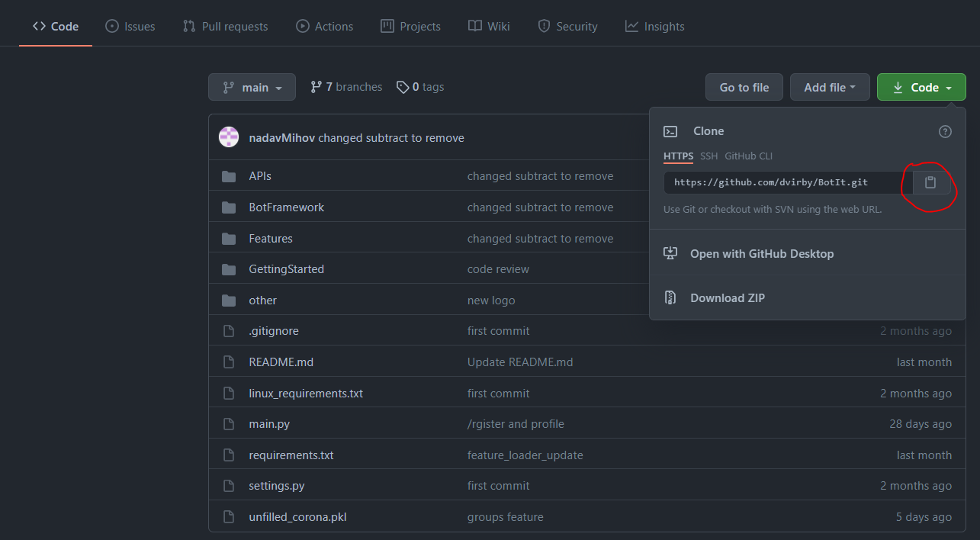Open the .gitignore file name

coord(274,331)
